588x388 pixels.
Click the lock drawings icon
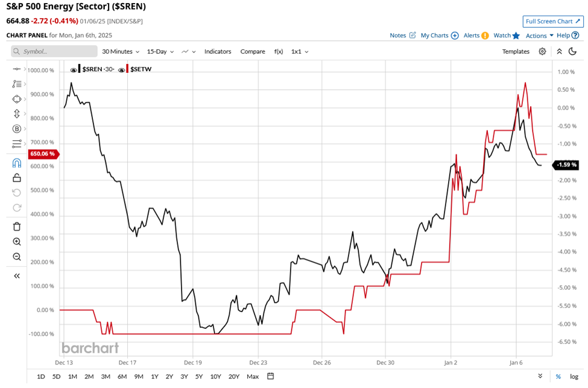pos(17,178)
